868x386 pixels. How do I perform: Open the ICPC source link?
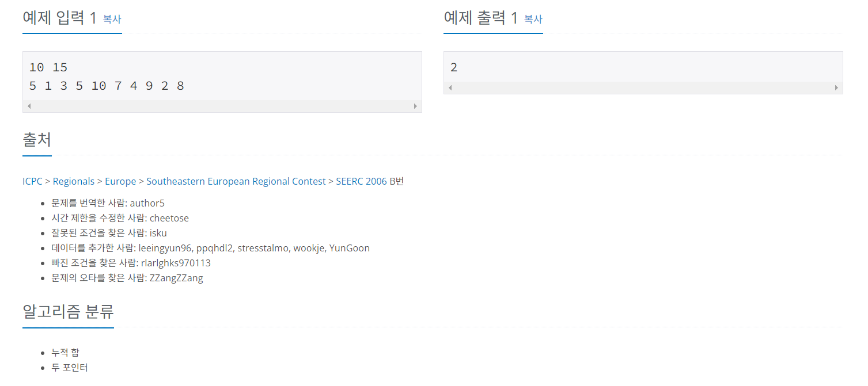point(32,181)
